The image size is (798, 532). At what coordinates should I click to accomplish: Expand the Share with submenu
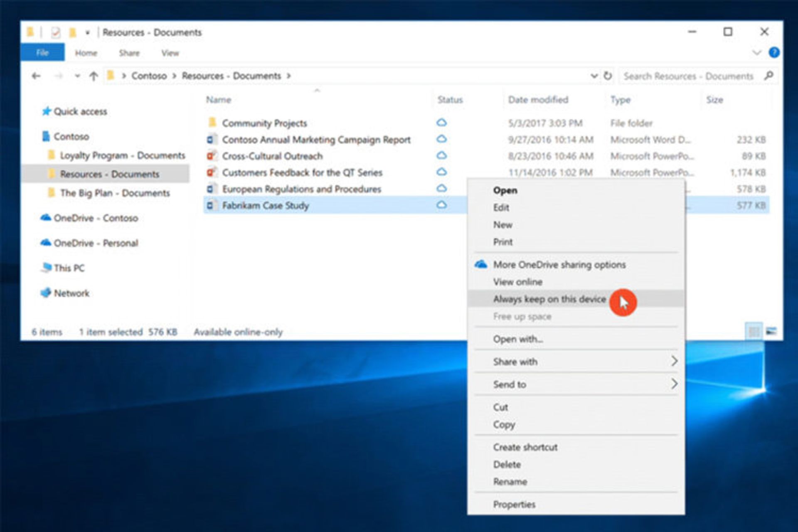tap(515, 362)
